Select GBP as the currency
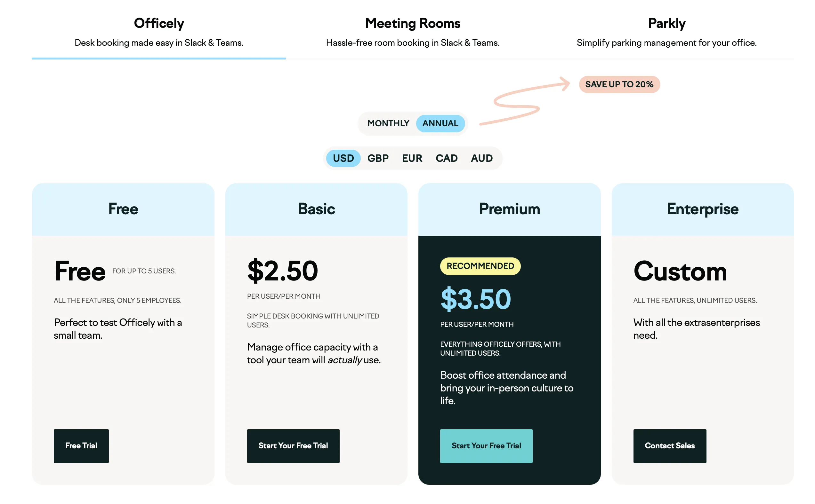 (378, 158)
